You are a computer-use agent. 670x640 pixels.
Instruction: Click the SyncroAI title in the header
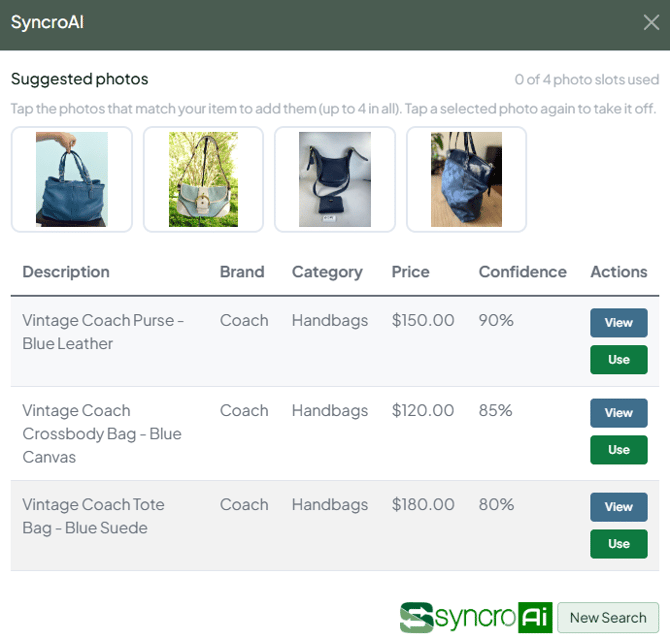coord(47,22)
